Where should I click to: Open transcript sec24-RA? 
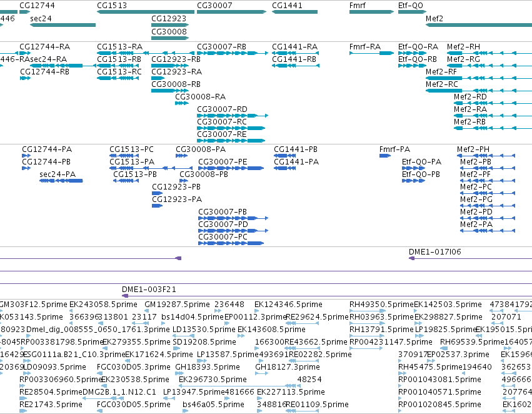point(49,59)
